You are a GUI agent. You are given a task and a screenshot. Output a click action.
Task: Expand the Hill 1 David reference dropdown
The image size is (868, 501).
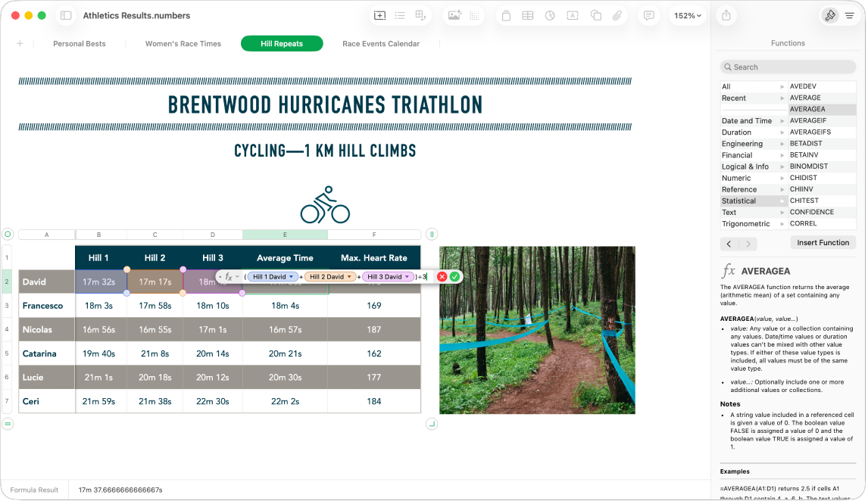pos(292,277)
